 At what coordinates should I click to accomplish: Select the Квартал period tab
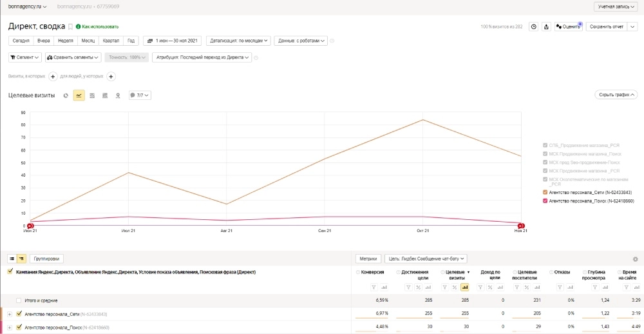[x=111, y=41]
